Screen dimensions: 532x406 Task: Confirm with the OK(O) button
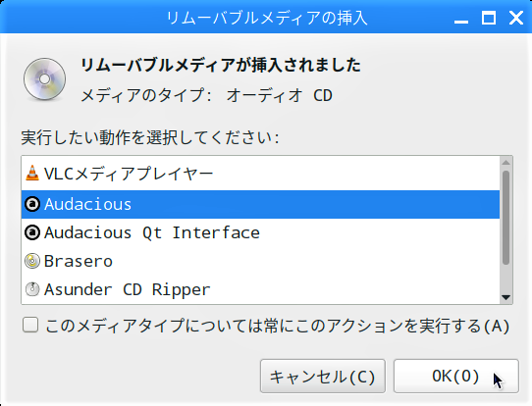pos(456,377)
